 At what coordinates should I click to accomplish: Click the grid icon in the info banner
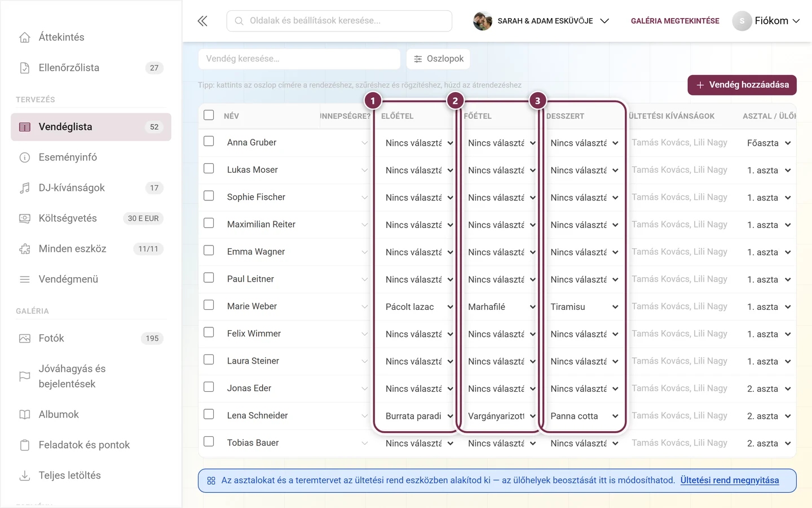[211, 481]
